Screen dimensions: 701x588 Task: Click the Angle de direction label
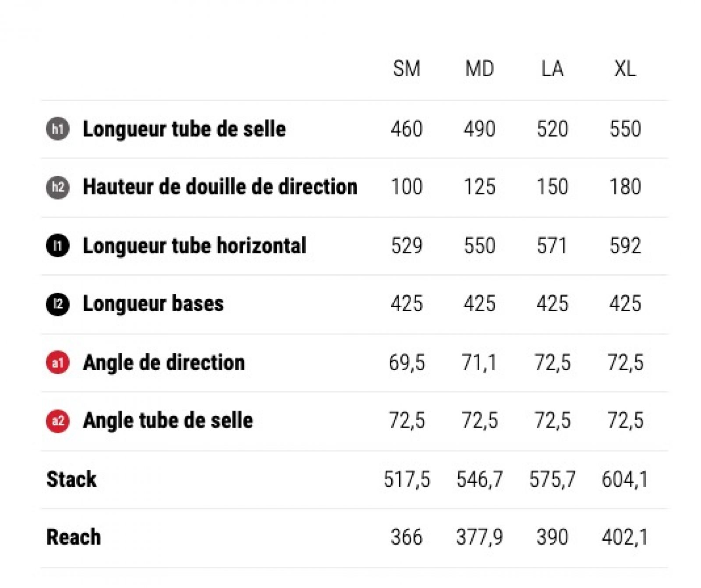tap(164, 363)
